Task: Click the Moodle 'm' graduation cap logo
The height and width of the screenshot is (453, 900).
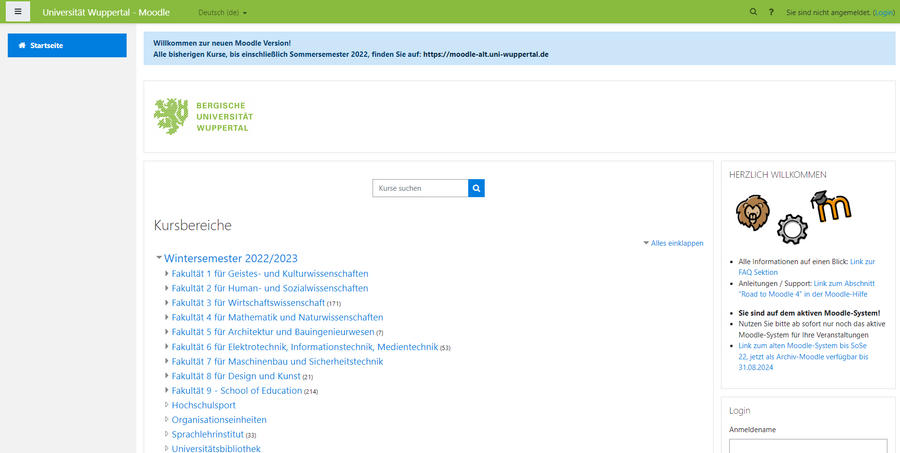Action: pyautogui.click(x=831, y=207)
